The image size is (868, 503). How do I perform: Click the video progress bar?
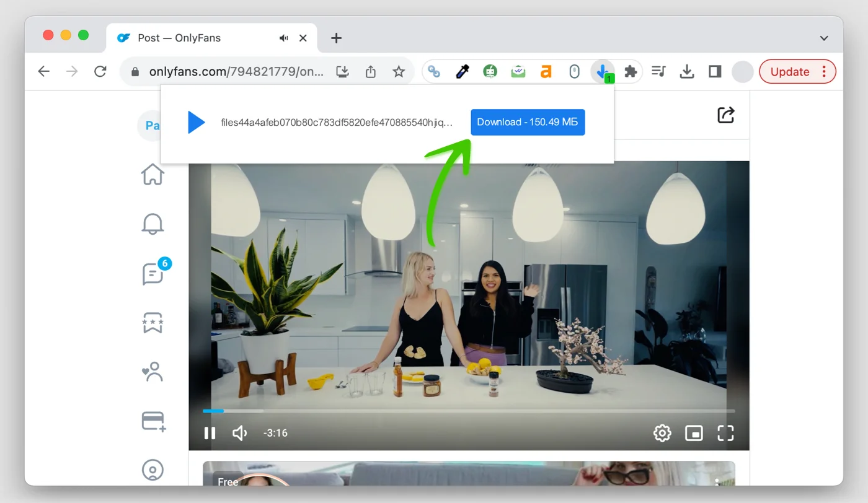click(x=468, y=411)
